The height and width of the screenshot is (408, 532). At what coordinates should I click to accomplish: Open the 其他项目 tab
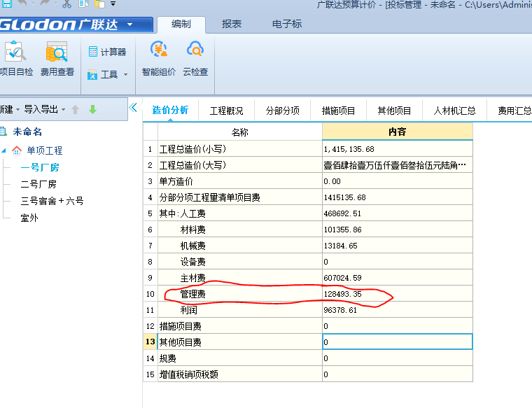click(394, 111)
